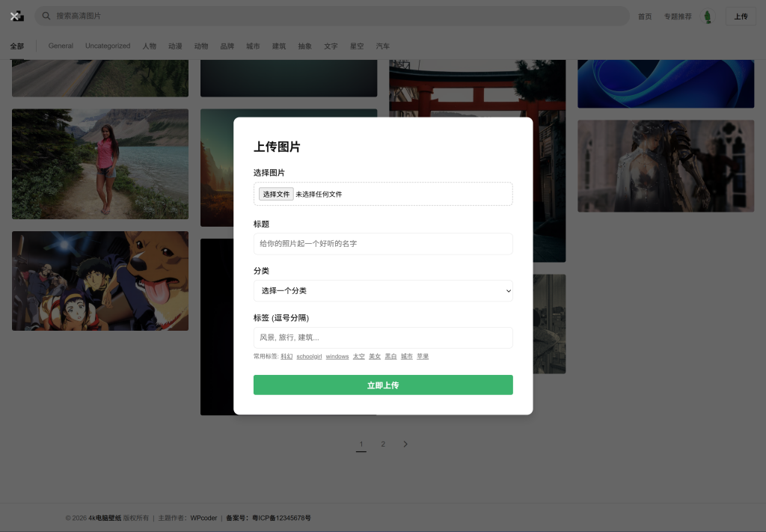Image resolution: width=766 pixels, height=532 pixels.
Task: Go to page 2 in pagination
Action: (383, 444)
